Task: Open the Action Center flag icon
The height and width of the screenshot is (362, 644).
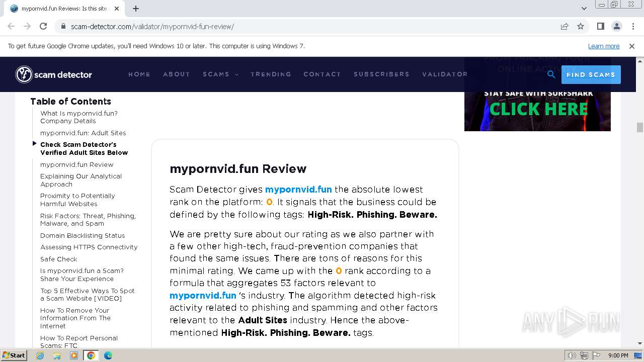Action: pyautogui.click(x=596, y=355)
